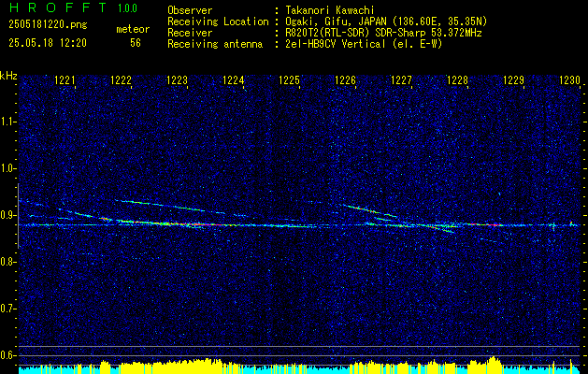The height and width of the screenshot is (374, 588).
Task: Click the HROFFT title text
Action: coord(59,7)
